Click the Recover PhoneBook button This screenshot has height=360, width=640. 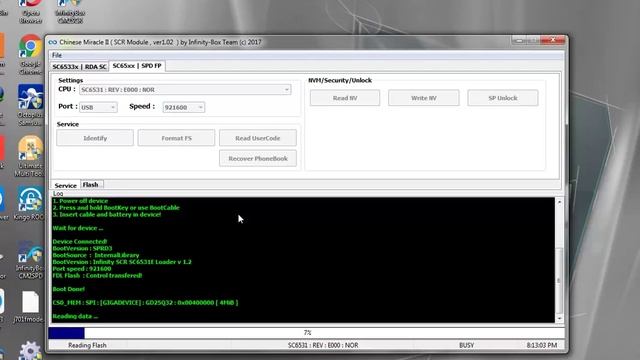click(258, 158)
